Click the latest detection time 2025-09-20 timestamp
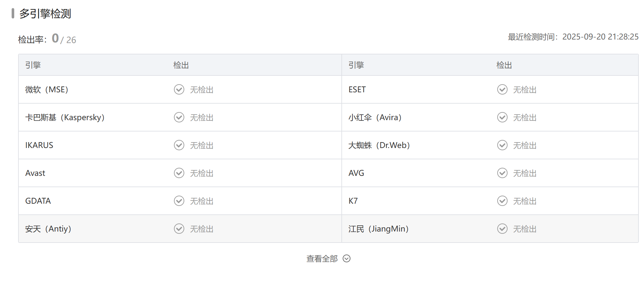The height and width of the screenshot is (284, 644). coord(600,37)
